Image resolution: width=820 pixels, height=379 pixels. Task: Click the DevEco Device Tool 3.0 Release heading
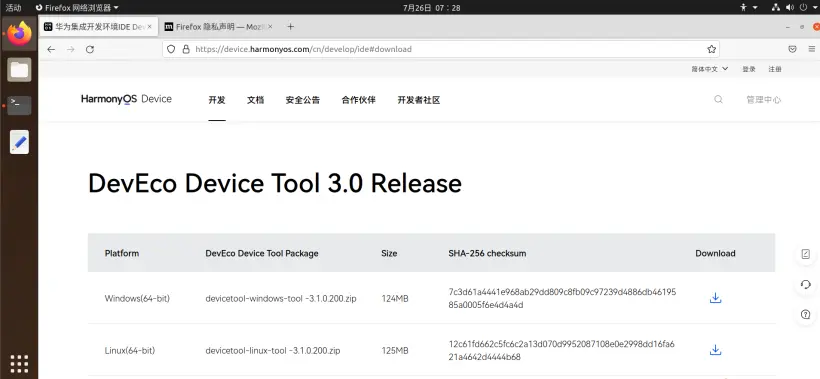(275, 183)
